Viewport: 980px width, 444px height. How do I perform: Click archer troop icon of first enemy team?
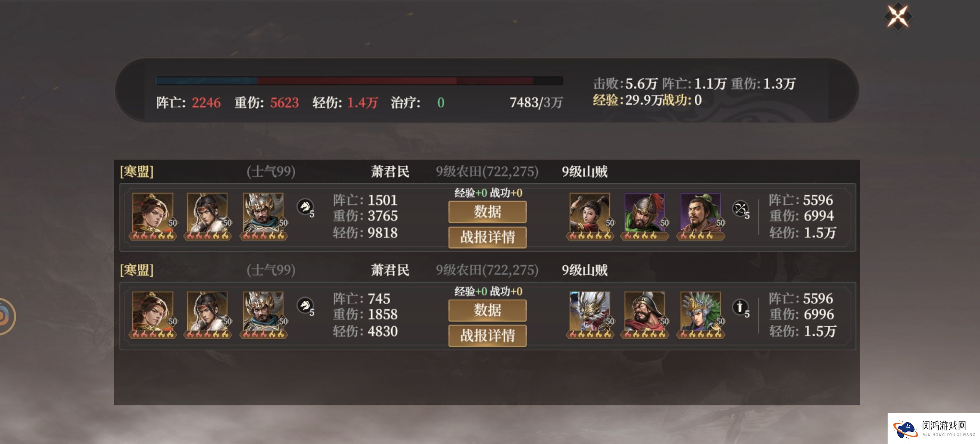click(x=741, y=209)
